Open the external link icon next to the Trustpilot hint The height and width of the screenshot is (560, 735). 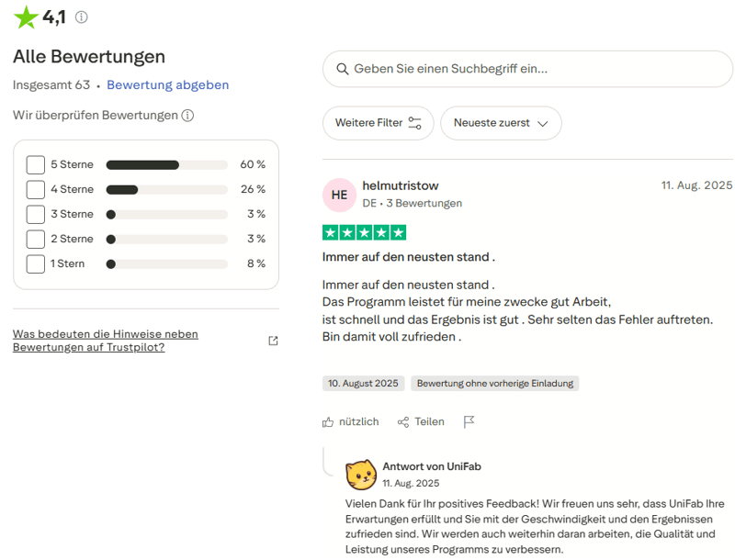point(273,340)
